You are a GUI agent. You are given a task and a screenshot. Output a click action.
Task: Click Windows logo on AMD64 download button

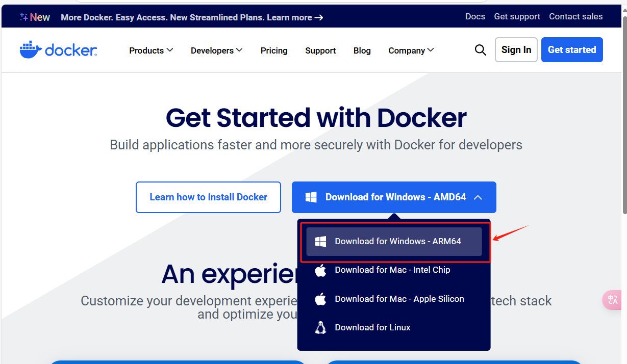(311, 197)
